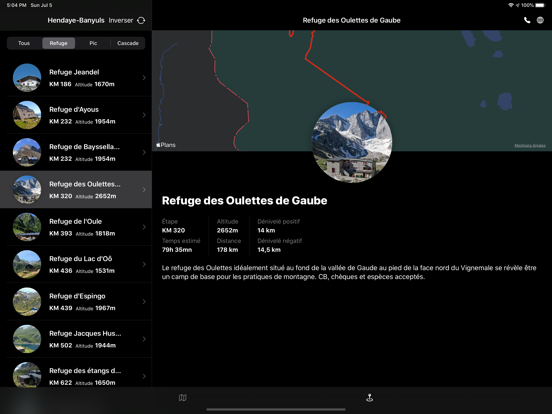Tap the refuge description paragraph

349,272
